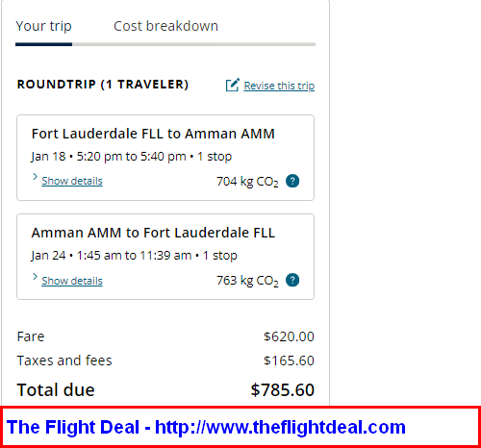The width and height of the screenshot is (481, 448).
Task: Click The Flight Deal website banner
Action: tap(240, 427)
